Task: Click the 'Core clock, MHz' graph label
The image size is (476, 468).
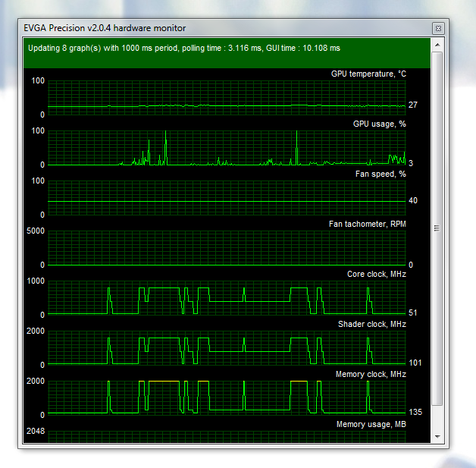Action: click(377, 275)
